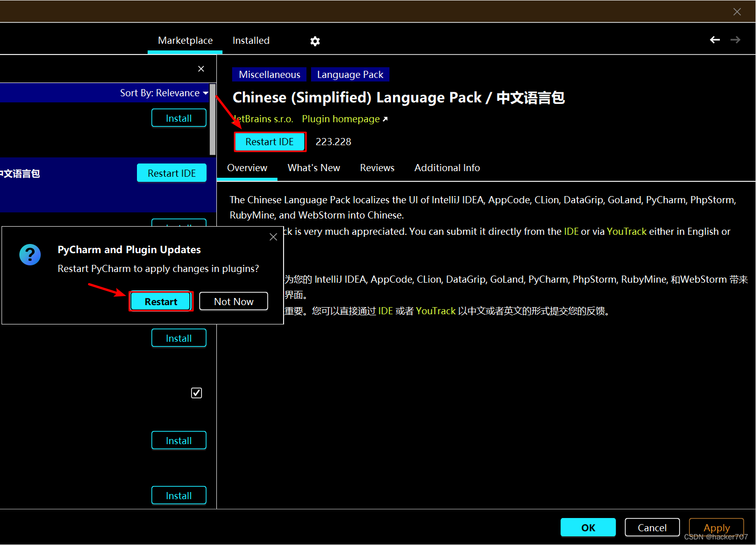
Task: Go forward with the right arrow
Action: pyautogui.click(x=735, y=40)
